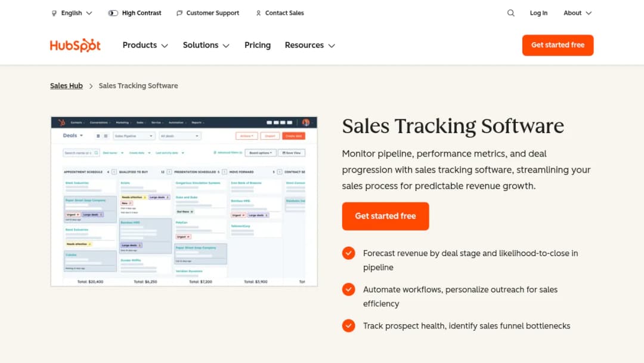Click the globe icon beside English
Image resolution: width=644 pixels, height=363 pixels.
(x=54, y=13)
